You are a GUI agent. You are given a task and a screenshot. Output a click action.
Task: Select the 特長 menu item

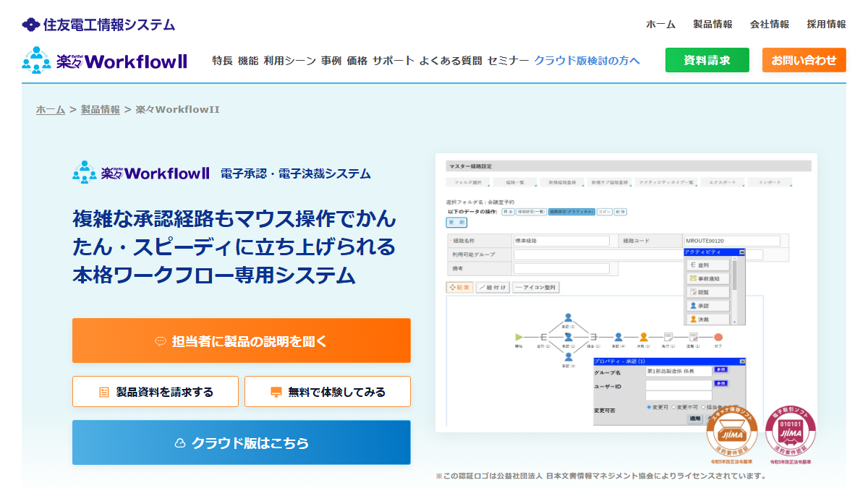(222, 61)
